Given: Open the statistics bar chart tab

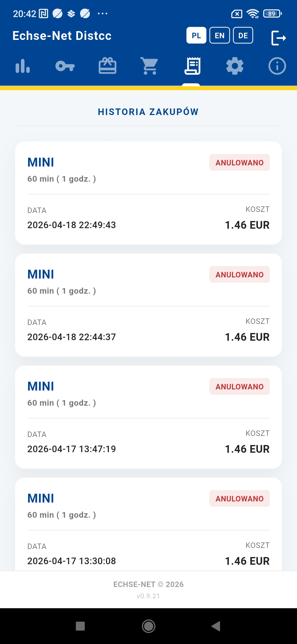Looking at the screenshot, I should [23, 66].
